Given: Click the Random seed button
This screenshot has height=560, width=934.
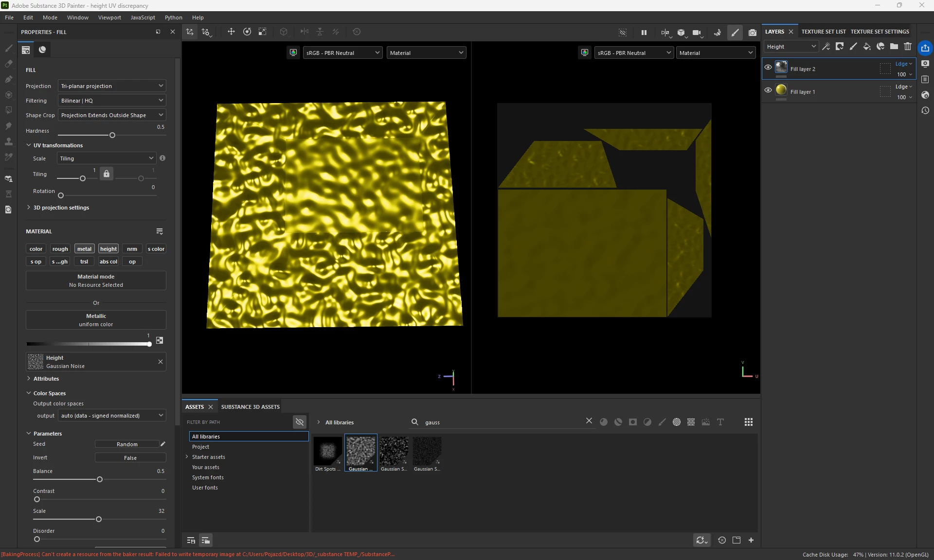Looking at the screenshot, I should click(x=127, y=444).
